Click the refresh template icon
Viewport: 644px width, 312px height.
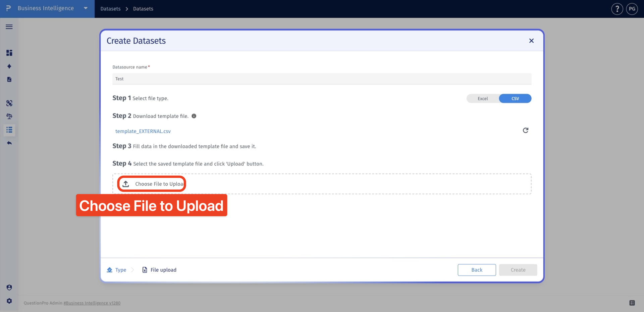click(526, 130)
